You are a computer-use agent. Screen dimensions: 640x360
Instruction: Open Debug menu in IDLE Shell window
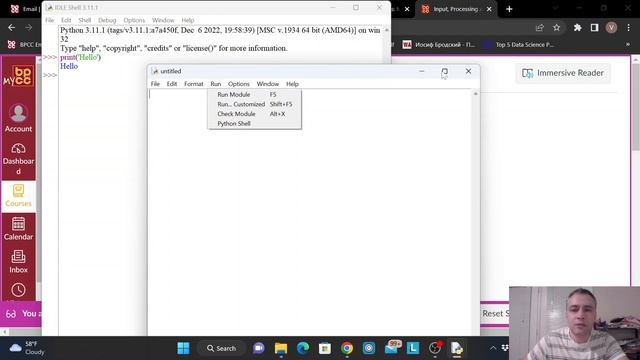coord(107,20)
